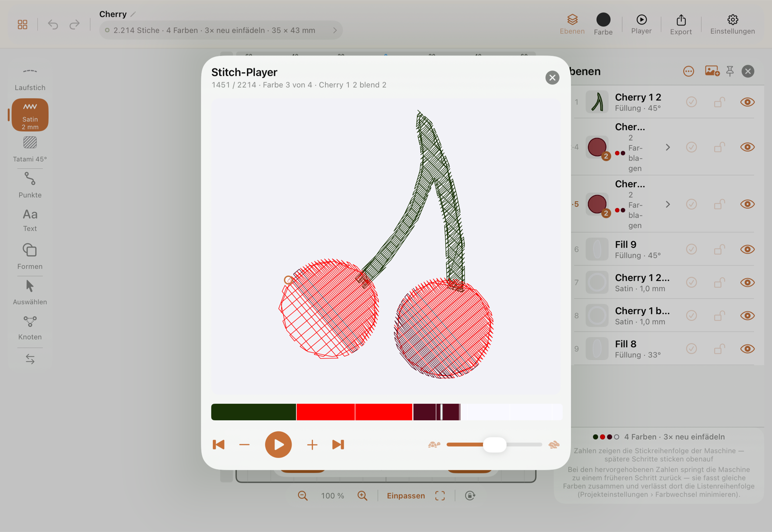
Task: Select the Satin 2 mm tool
Action: click(30, 115)
